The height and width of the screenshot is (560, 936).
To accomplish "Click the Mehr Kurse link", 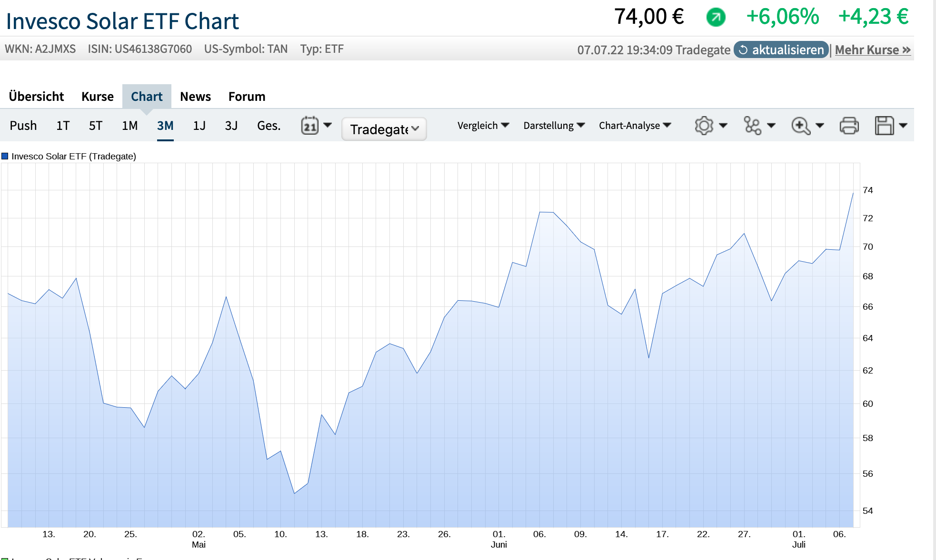I will tap(872, 49).
